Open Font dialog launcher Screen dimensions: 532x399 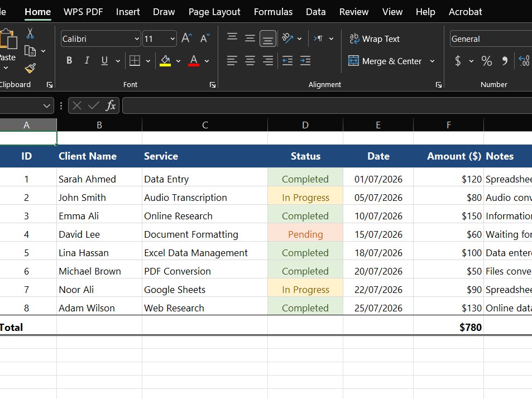click(x=213, y=85)
